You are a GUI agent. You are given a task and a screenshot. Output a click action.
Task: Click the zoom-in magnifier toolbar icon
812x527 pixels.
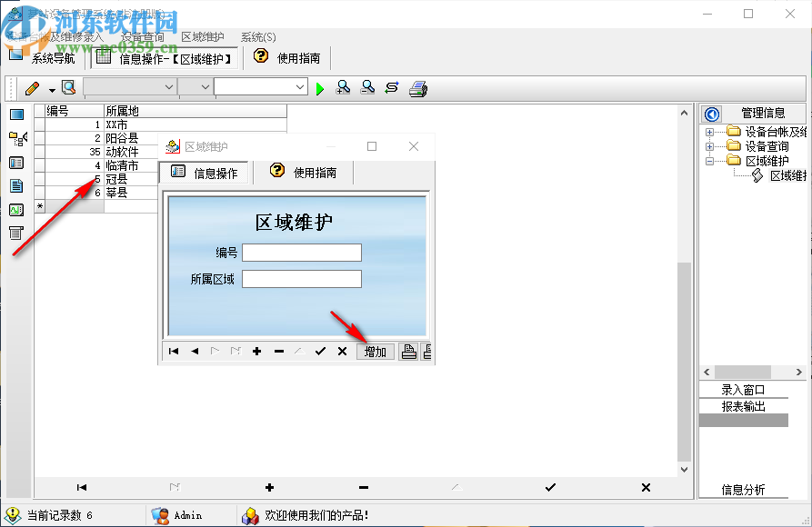point(344,87)
